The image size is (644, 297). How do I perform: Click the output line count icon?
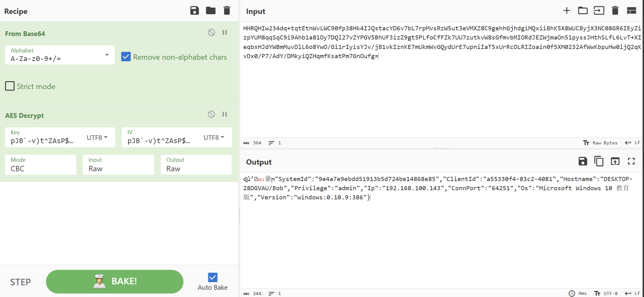tap(272, 294)
